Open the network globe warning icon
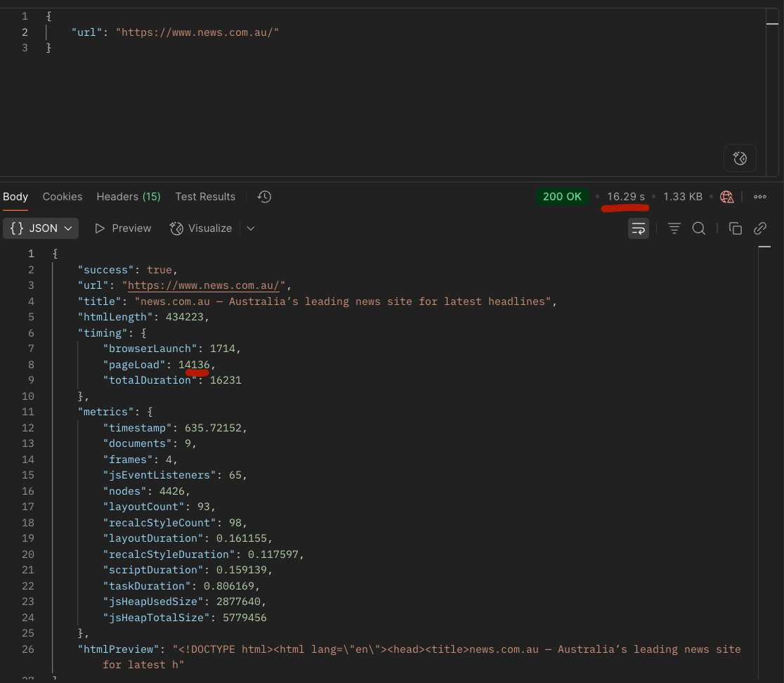The width and height of the screenshot is (784, 683). pos(726,197)
